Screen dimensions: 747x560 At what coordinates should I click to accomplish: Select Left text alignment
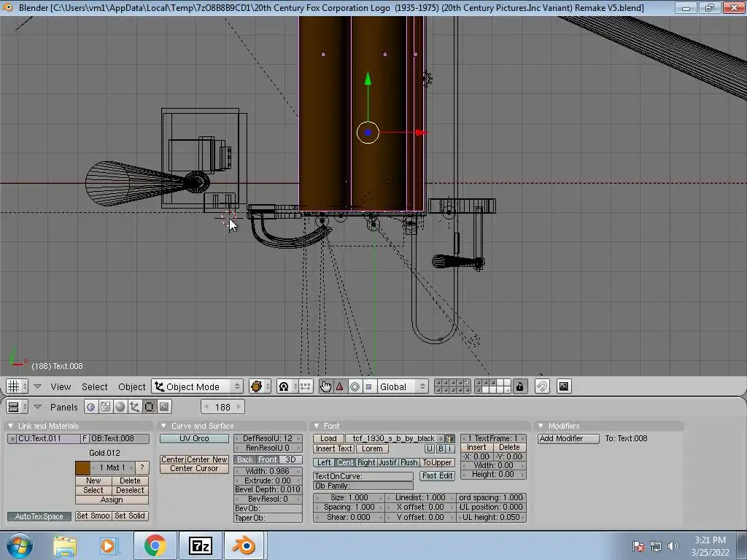[324, 462]
